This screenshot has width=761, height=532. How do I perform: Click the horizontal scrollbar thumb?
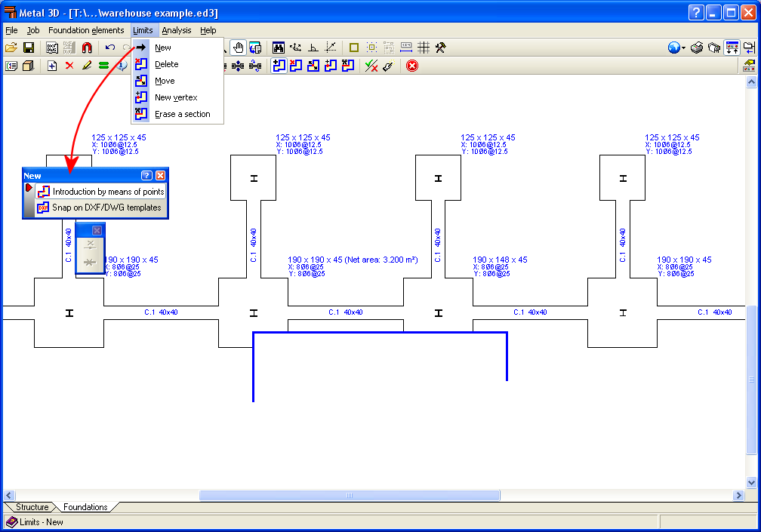(x=350, y=495)
